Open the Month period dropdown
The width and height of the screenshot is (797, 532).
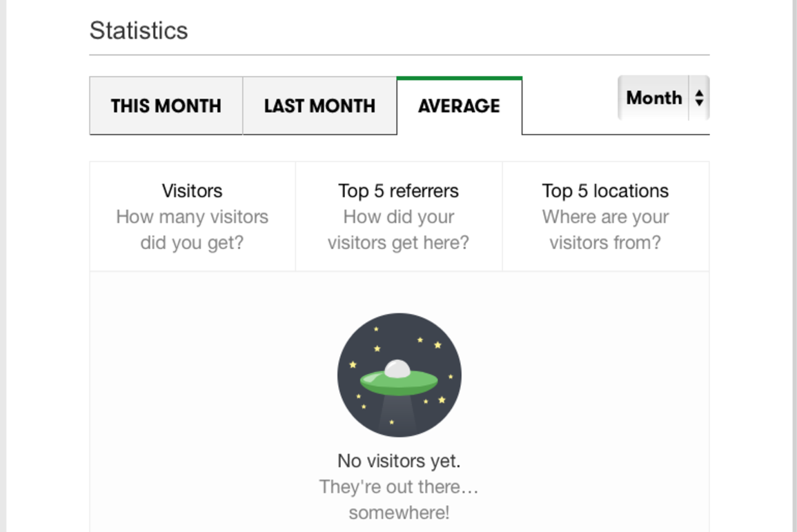tap(663, 97)
